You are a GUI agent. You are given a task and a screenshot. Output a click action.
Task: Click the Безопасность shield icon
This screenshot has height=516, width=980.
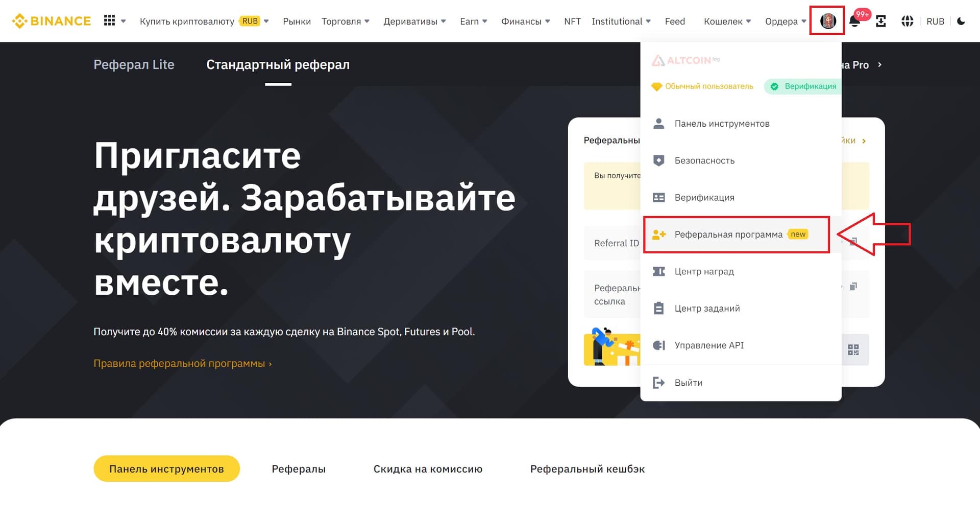659,160
